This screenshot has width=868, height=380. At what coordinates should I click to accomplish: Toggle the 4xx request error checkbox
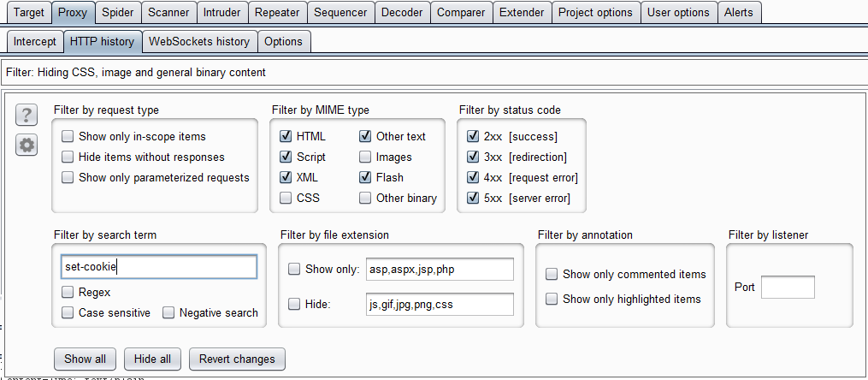click(473, 178)
